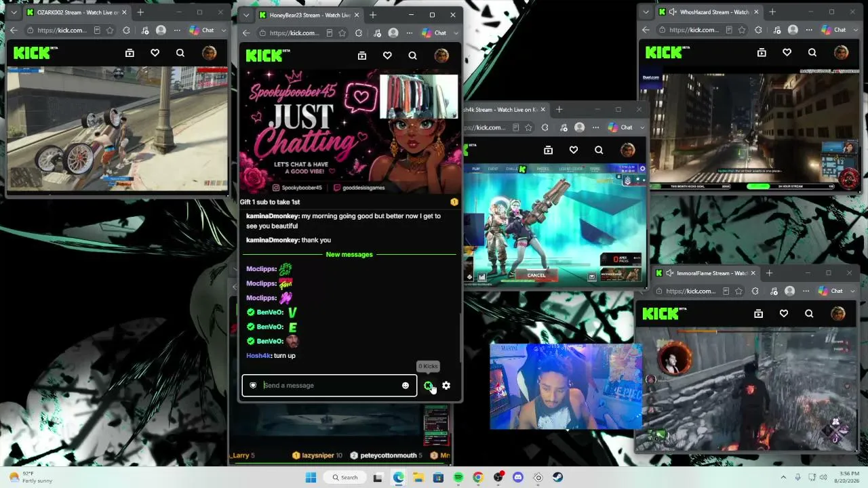Screen dimensions: 868x488
Task: Favorite the page in the Hosh4k window address bar
Action: pos(529,127)
